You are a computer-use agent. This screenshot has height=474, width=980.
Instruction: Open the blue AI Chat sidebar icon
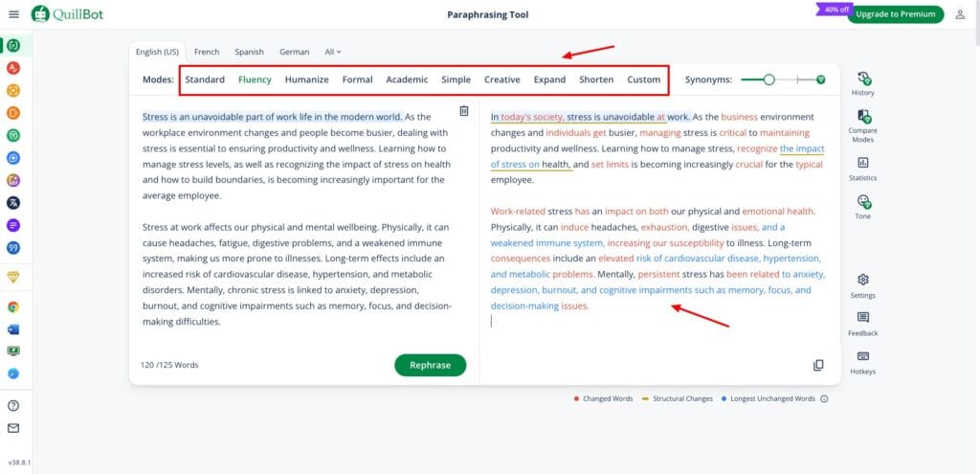point(13,158)
